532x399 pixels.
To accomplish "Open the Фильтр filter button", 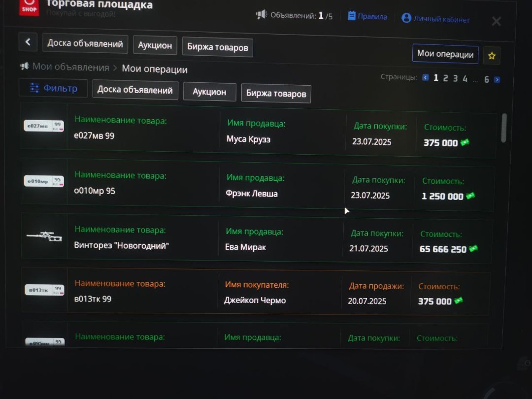I will [x=54, y=88].
